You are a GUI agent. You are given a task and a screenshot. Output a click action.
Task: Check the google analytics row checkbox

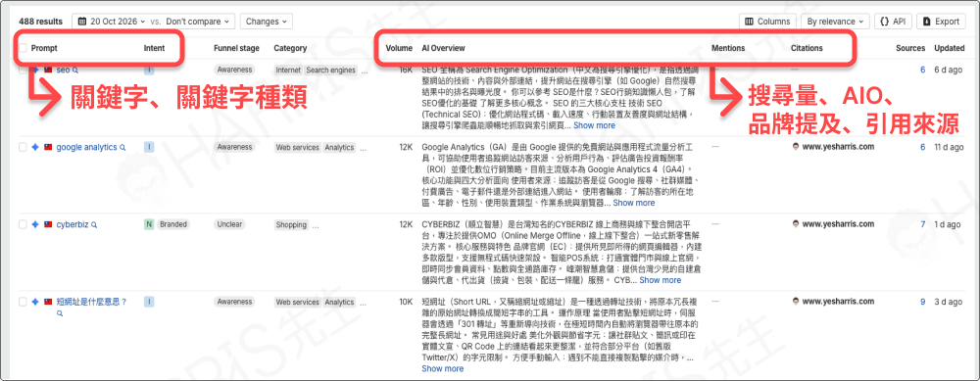[23, 147]
